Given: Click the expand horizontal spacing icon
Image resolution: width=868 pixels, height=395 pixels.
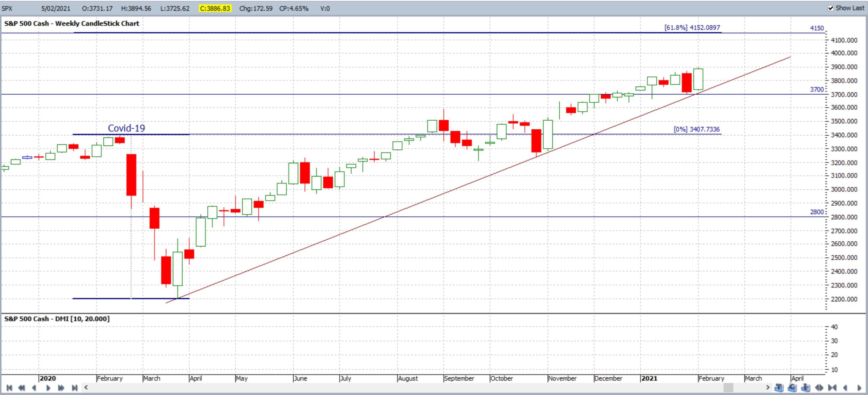Looking at the screenshot, I should (x=819, y=388).
